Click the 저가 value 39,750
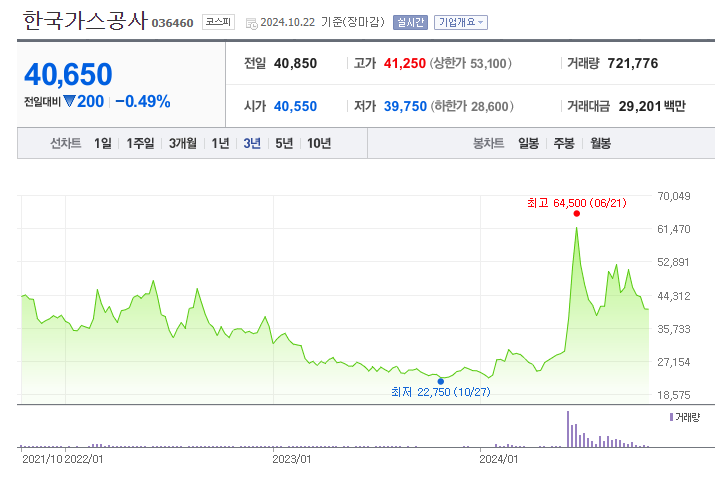The width and height of the screenshot is (715, 477). tap(405, 106)
